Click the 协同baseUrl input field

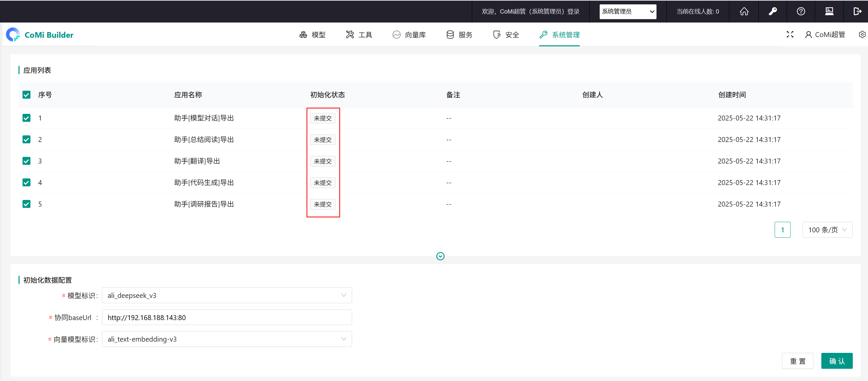pos(227,317)
